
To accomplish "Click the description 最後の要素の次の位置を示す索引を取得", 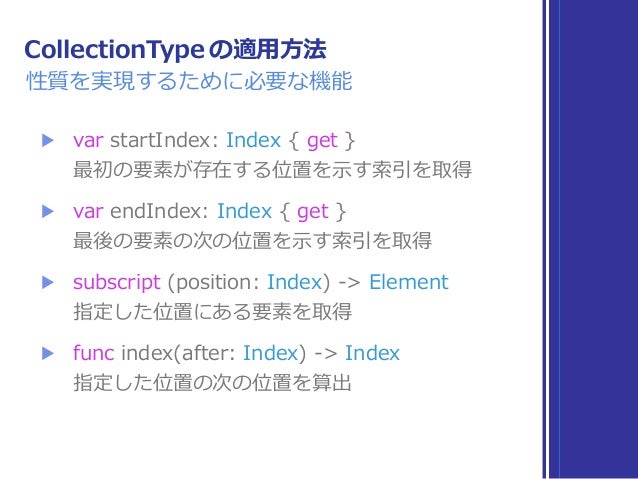I will (x=253, y=241).
